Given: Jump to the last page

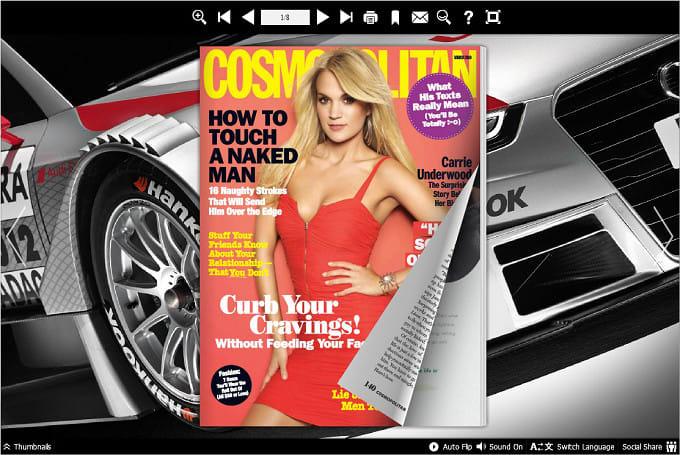Looking at the screenshot, I should pos(346,17).
